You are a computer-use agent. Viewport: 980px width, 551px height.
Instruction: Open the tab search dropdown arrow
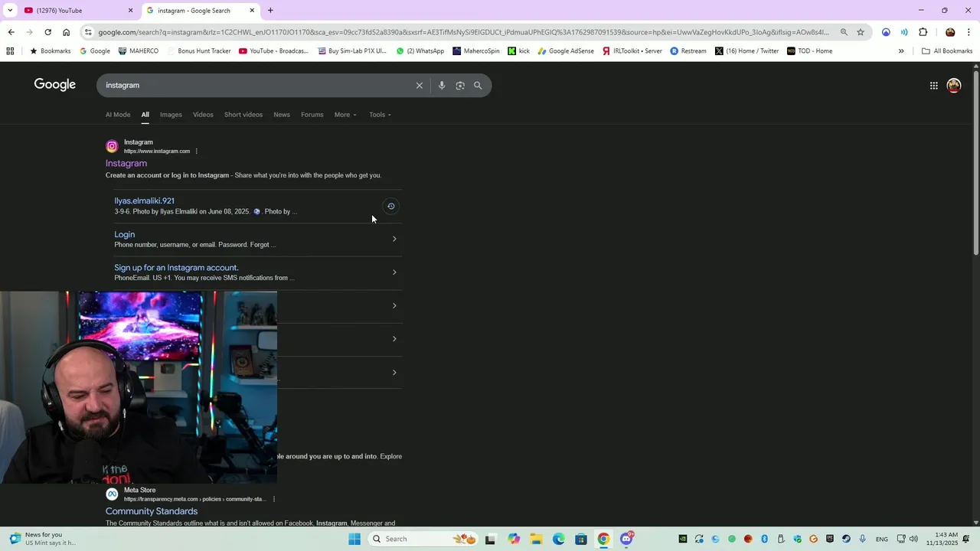tap(10, 10)
